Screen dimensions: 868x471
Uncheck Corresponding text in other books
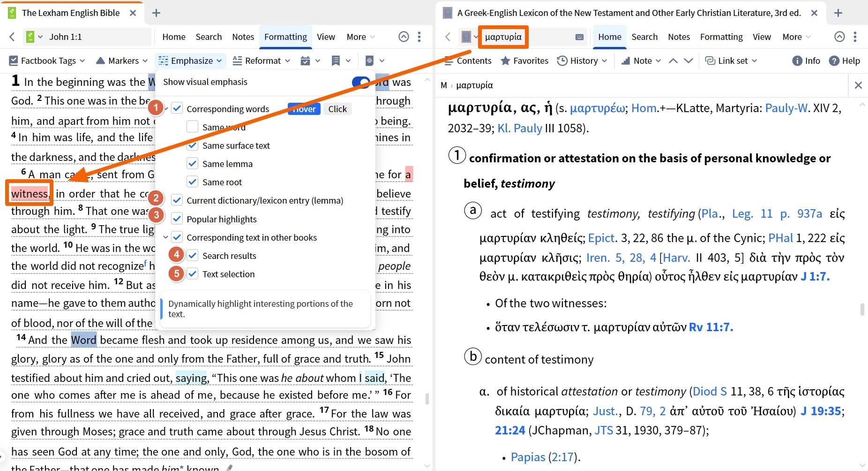pos(177,237)
